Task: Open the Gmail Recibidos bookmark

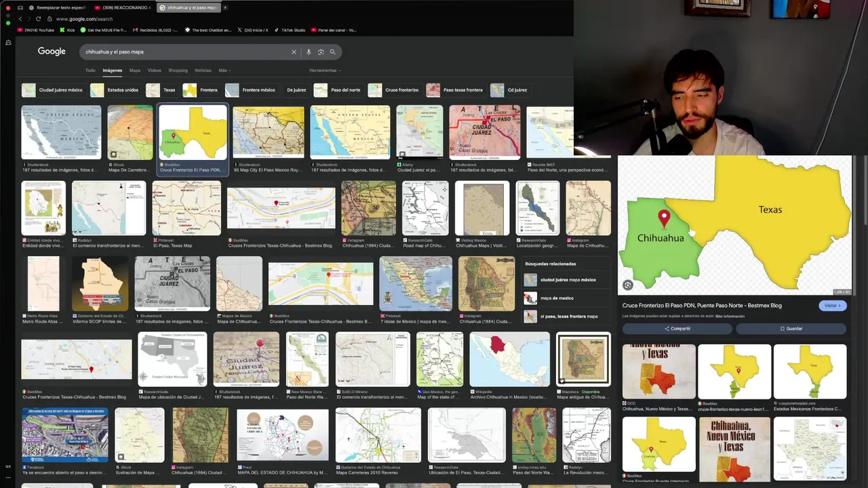Action: click(156, 30)
